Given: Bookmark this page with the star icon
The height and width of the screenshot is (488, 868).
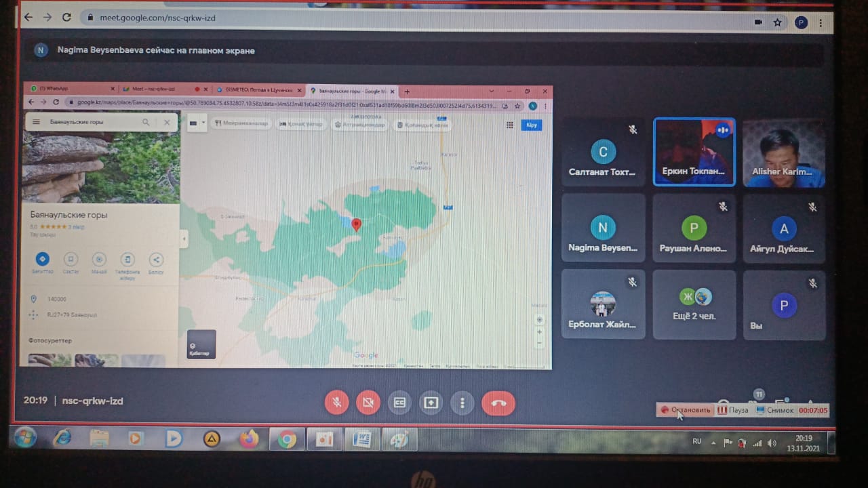Looking at the screenshot, I should click(778, 22).
